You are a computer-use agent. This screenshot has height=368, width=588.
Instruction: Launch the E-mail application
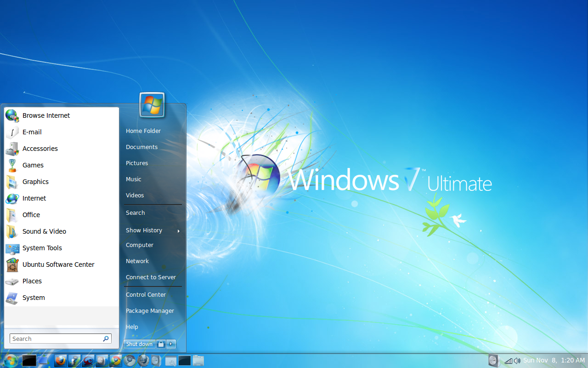[x=32, y=132]
